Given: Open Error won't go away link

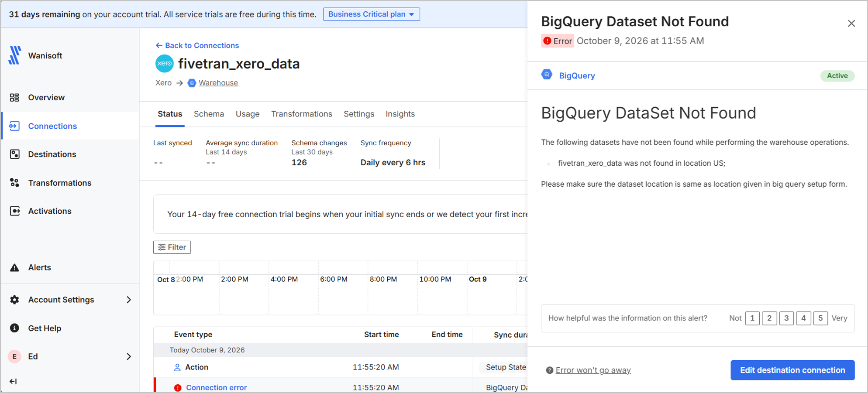Looking at the screenshot, I should 593,370.
